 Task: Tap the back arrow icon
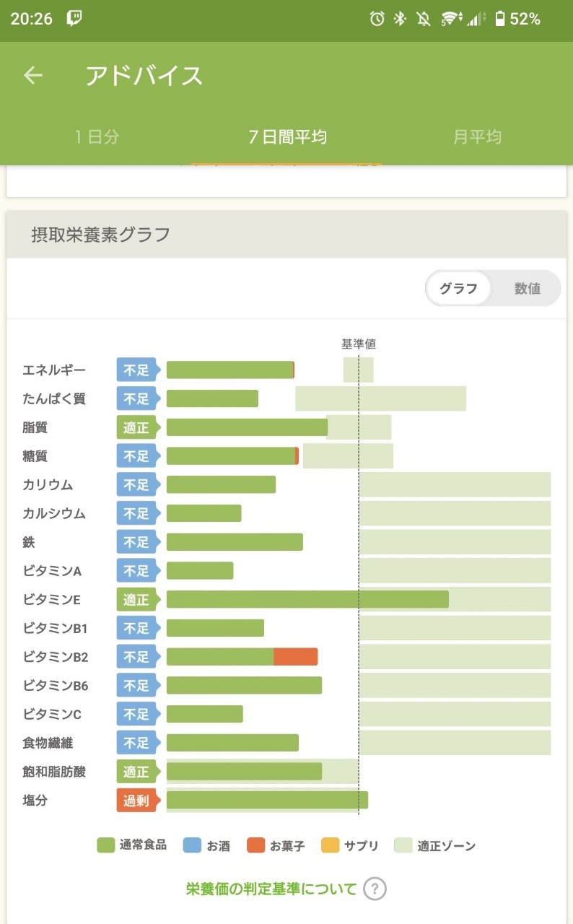[x=33, y=76]
